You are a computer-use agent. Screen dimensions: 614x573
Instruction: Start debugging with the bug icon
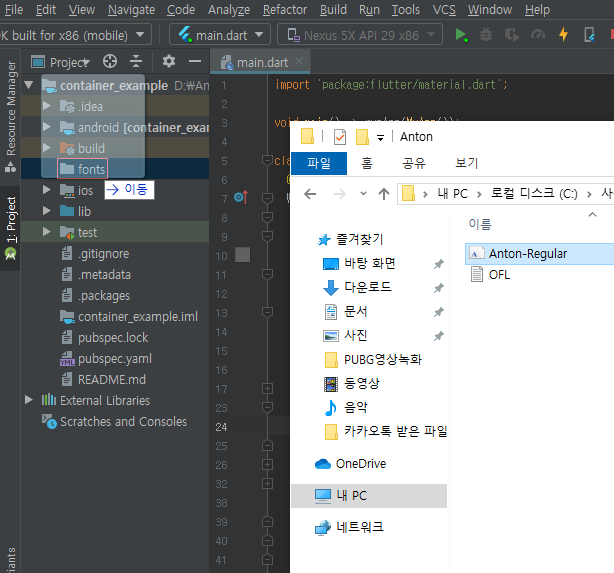pyautogui.click(x=486, y=35)
